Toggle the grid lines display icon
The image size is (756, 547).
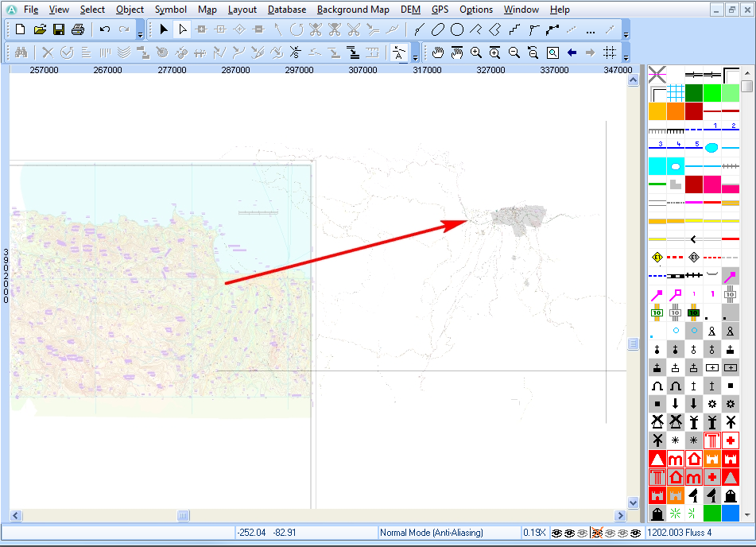(x=610, y=52)
